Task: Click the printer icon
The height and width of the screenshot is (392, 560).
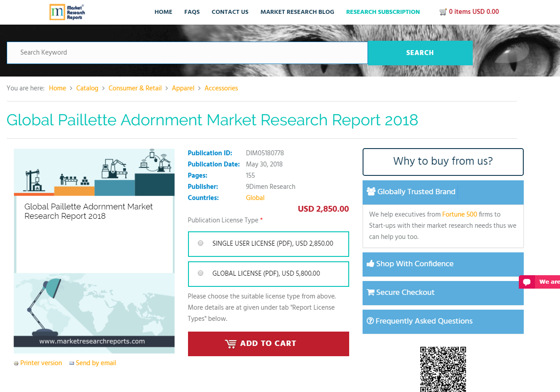Action: pos(16,363)
